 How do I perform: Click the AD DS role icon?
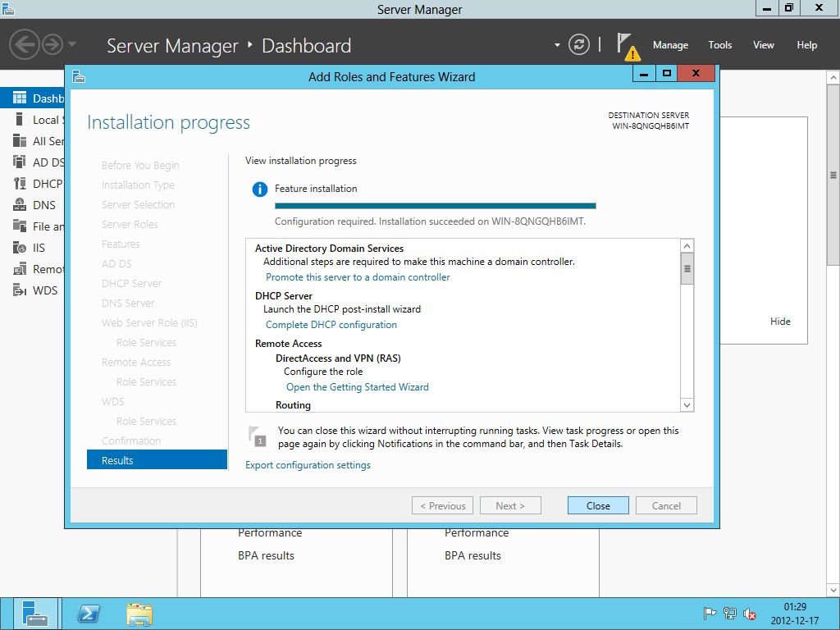point(20,162)
